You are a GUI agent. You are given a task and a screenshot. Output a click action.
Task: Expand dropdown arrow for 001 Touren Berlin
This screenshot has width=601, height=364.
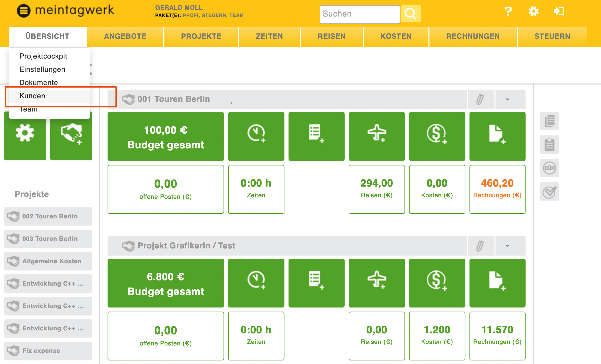click(507, 99)
